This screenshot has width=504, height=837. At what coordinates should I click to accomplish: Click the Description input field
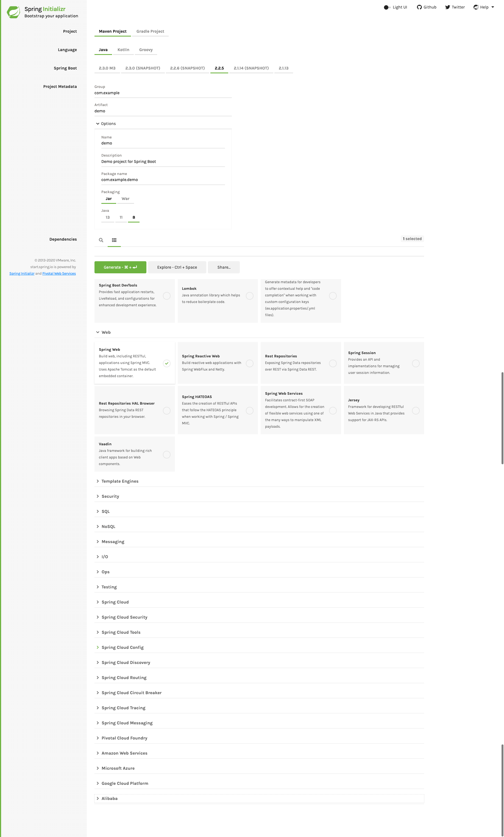tap(163, 162)
